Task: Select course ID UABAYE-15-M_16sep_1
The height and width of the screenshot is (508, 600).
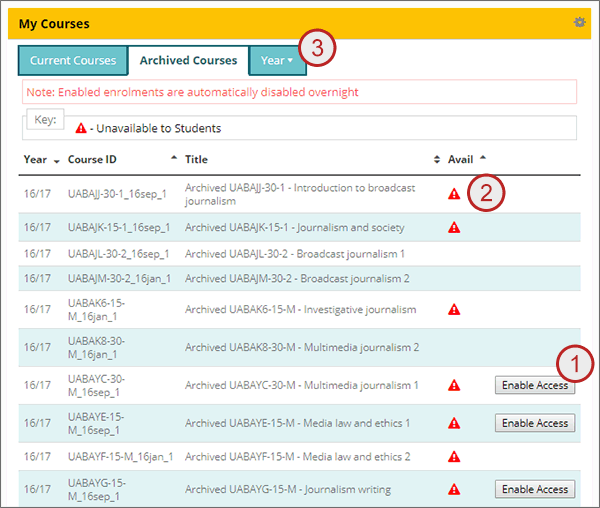Action: 96,423
